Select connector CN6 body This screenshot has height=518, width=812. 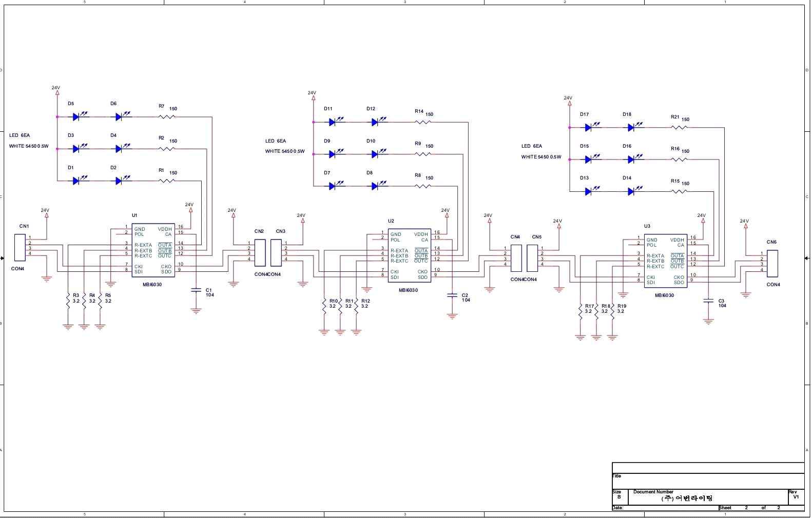772,263
